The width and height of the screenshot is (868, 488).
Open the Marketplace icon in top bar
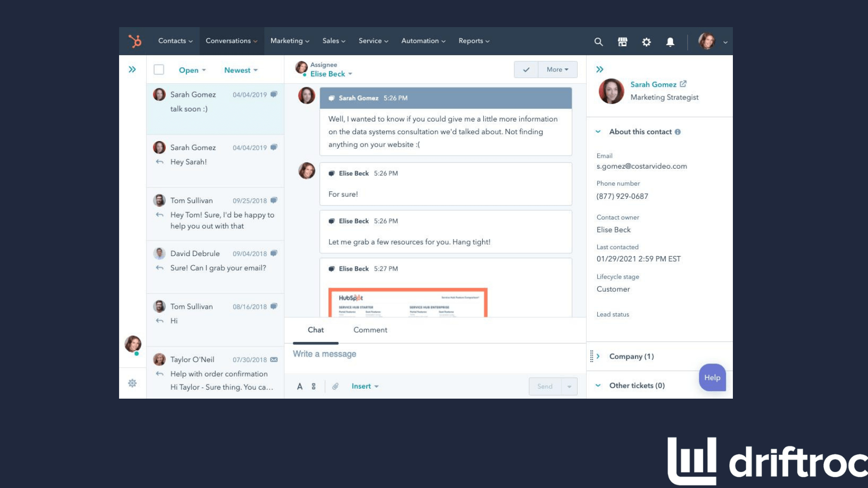pyautogui.click(x=622, y=42)
